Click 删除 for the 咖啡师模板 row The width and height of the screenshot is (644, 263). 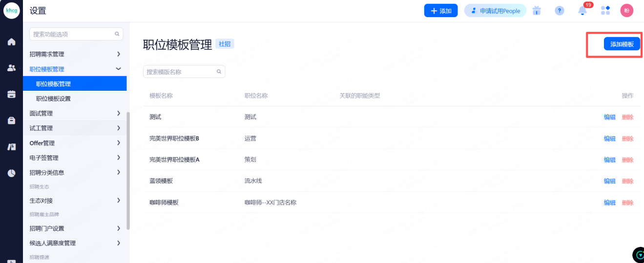pyautogui.click(x=627, y=202)
